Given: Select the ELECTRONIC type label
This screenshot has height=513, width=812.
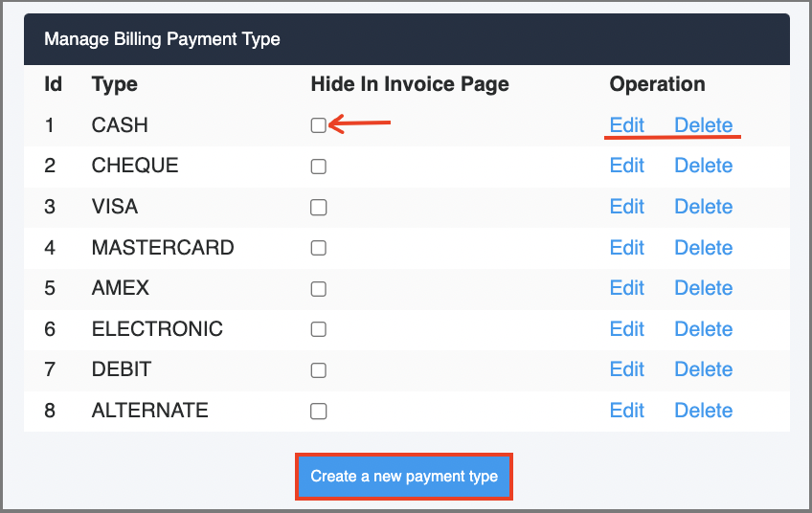Looking at the screenshot, I should (x=157, y=328).
